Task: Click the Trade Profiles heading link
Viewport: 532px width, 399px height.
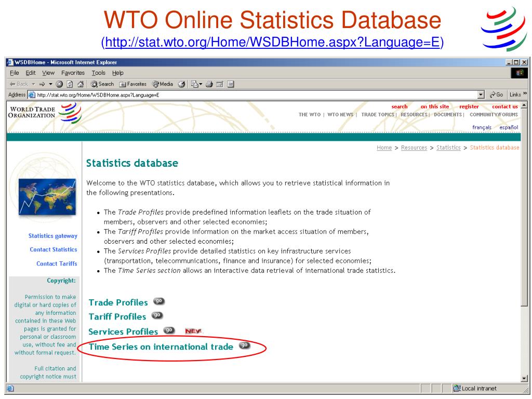Action: 118,302
